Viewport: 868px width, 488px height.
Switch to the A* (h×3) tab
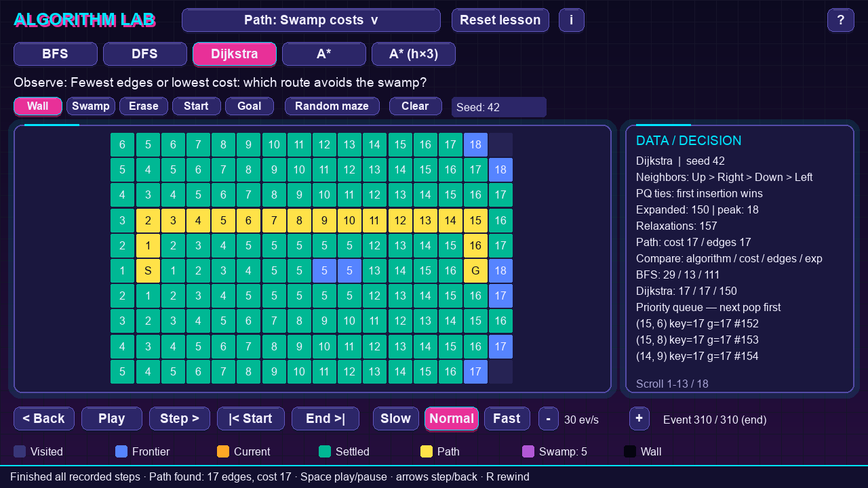point(414,54)
